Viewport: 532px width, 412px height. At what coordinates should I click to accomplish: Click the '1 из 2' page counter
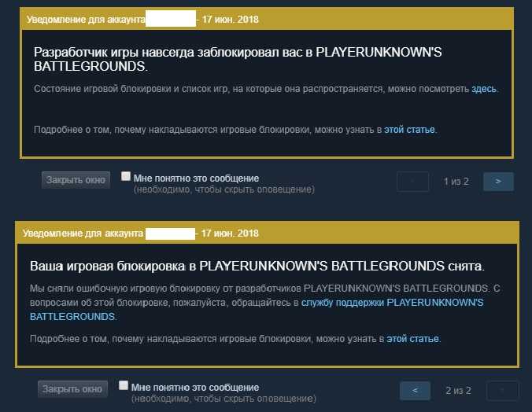tap(456, 182)
